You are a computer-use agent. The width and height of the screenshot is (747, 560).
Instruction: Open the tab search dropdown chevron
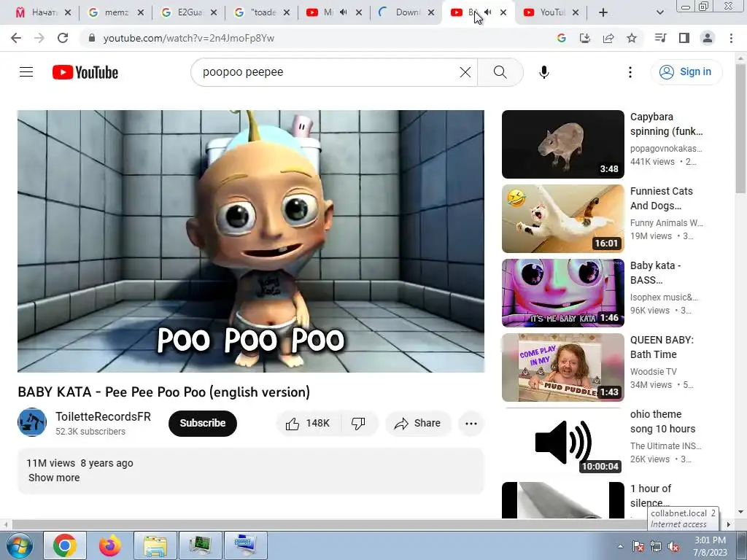pyautogui.click(x=659, y=12)
